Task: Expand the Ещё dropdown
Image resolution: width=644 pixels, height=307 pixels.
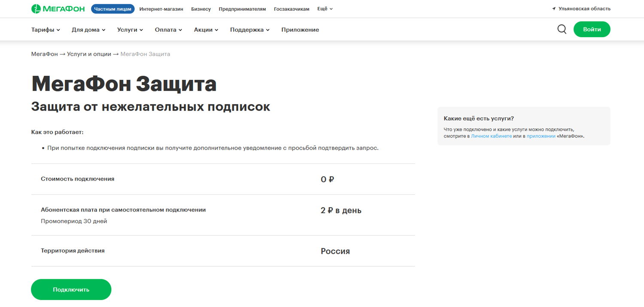Action: pos(325,9)
